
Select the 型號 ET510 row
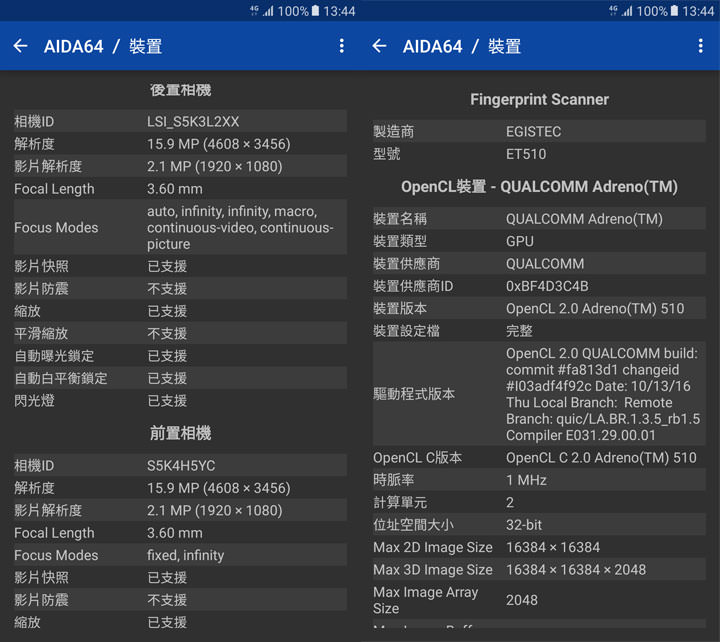pyautogui.click(x=539, y=154)
